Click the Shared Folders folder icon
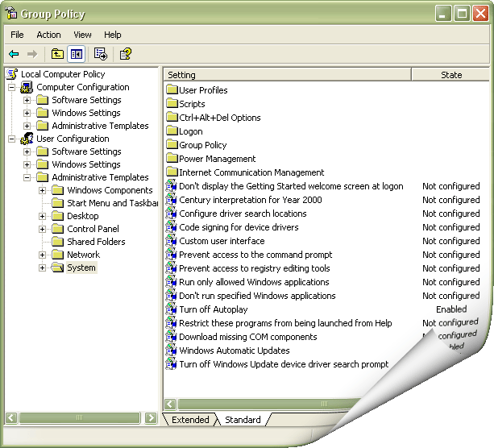The width and height of the screenshot is (494, 448). pos(58,242)
